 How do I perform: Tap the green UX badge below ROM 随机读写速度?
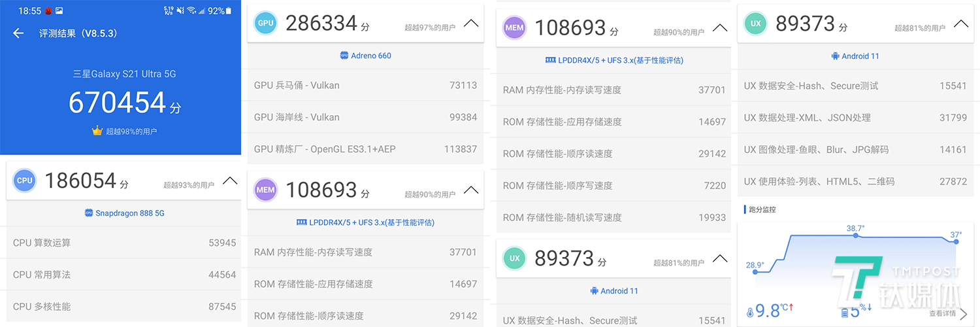pyautogui.click(x=515, y=258)
